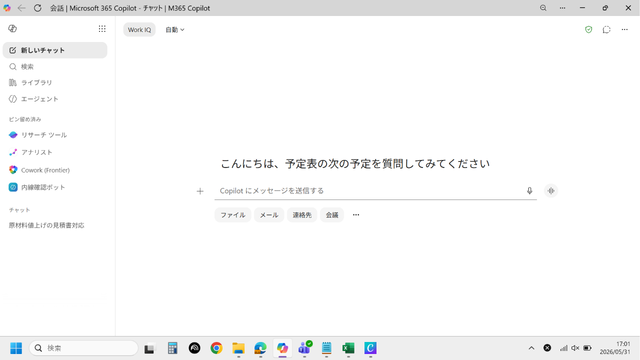Open the more options menu below title bar
This screenshot has width=640, height=360.
pos(624,29)
